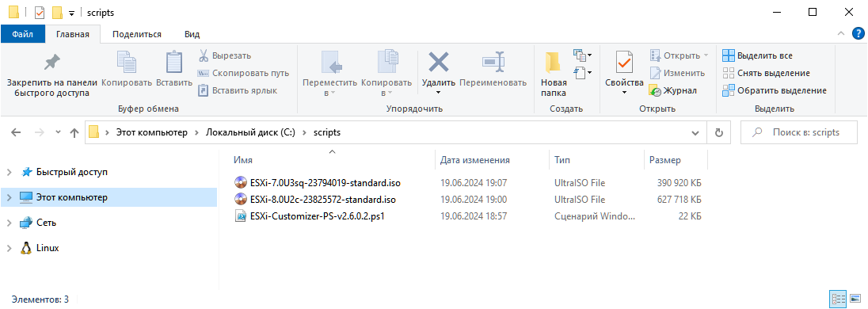
Task: Go forward with the right arrow
Action: 39,133
